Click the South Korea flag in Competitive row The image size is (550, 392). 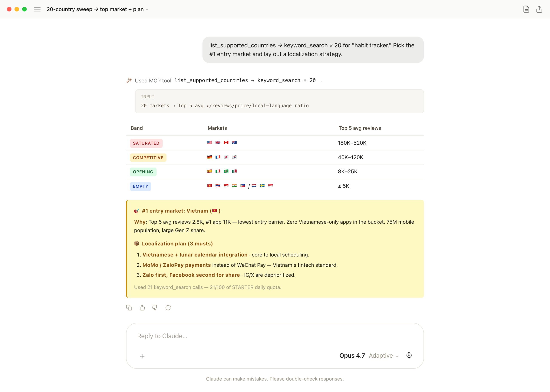tap(234, 157)
